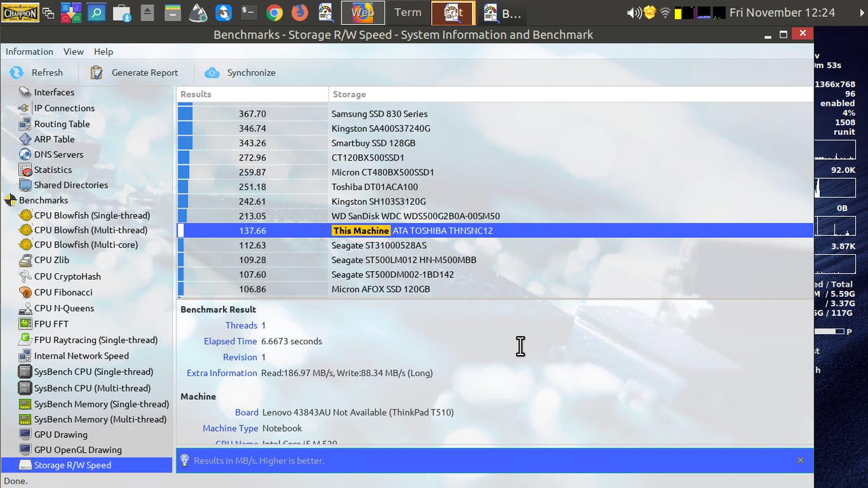Click the GPU OpenGL Drawing icon

pyautogui.click(x=25, y=450)
